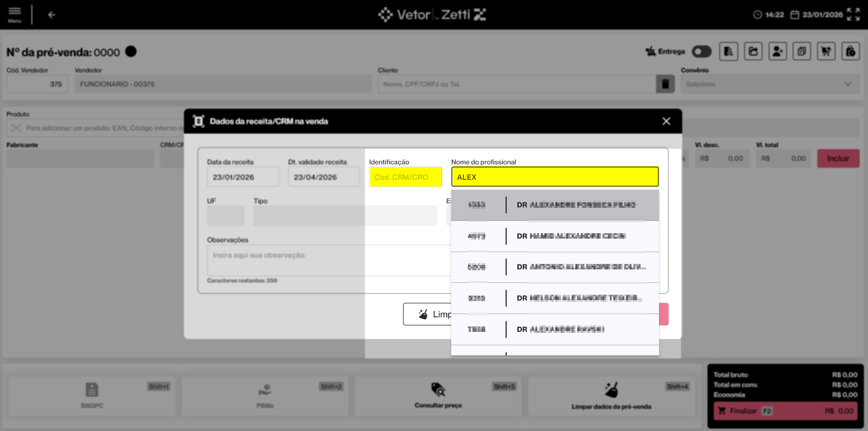868x431 pixels.
Task: Open the PBMs button
Action: [265, 396]
